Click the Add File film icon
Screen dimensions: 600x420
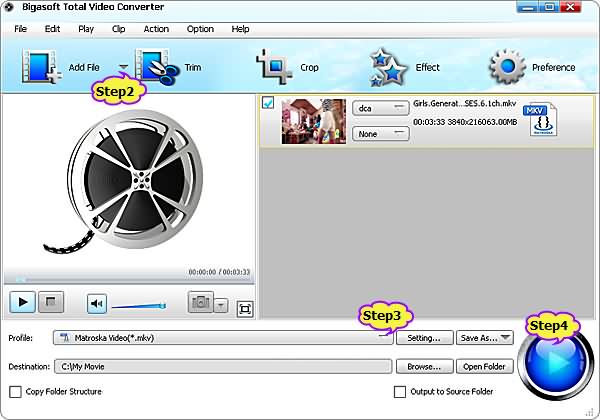click(x=41, y=66)
